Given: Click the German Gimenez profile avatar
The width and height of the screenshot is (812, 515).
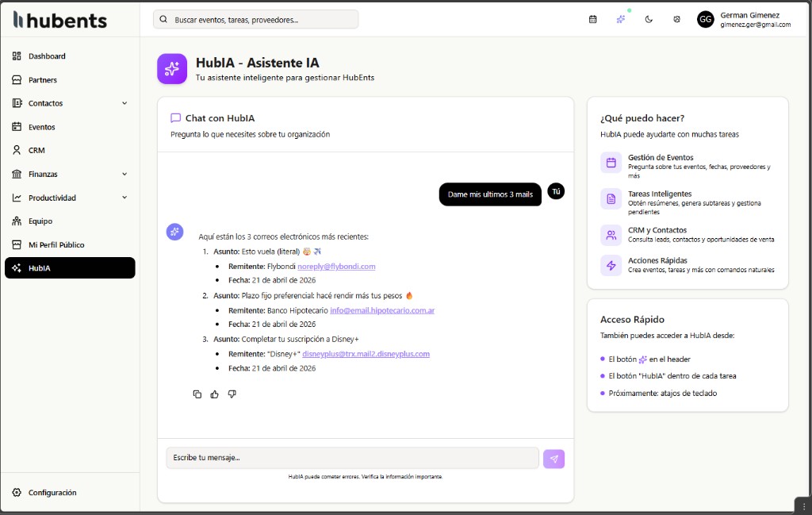Looking at the screenshot, I should tap(705, 18).
